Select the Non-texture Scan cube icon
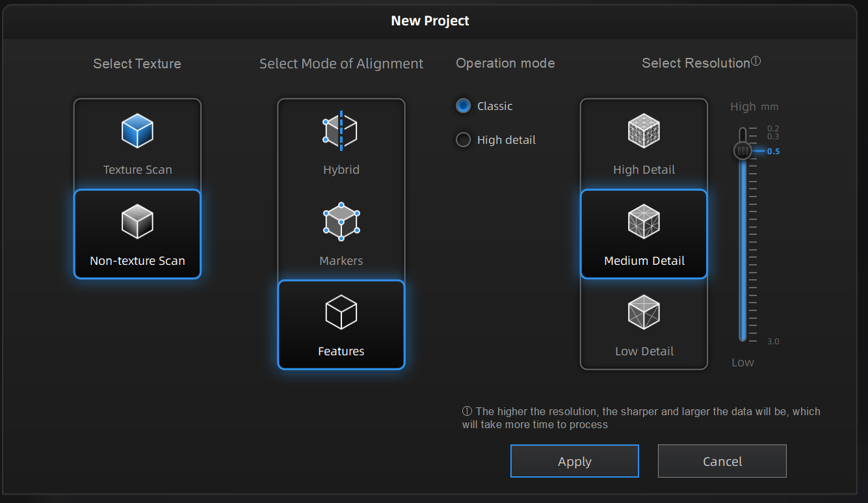 click(137, 221)
